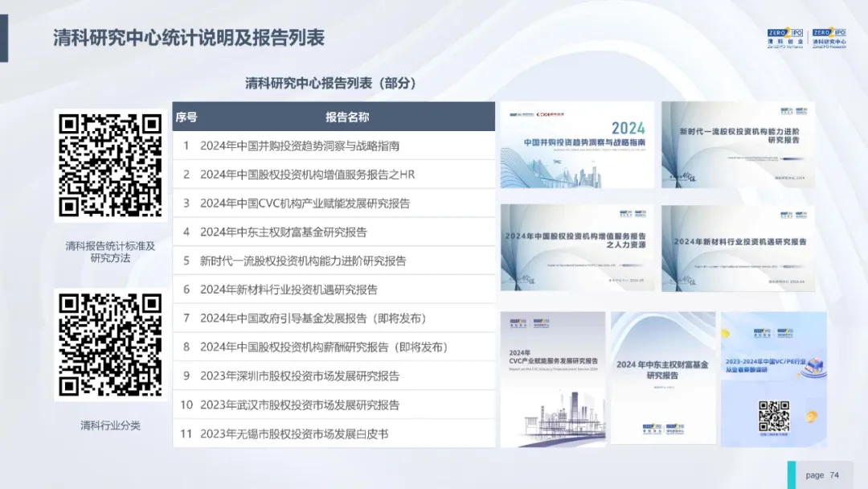Open the 2023-2024年中国VC/PE行业 cover thumbnail
This screenshot has height=489, width=868.
[x=773, y=379]
